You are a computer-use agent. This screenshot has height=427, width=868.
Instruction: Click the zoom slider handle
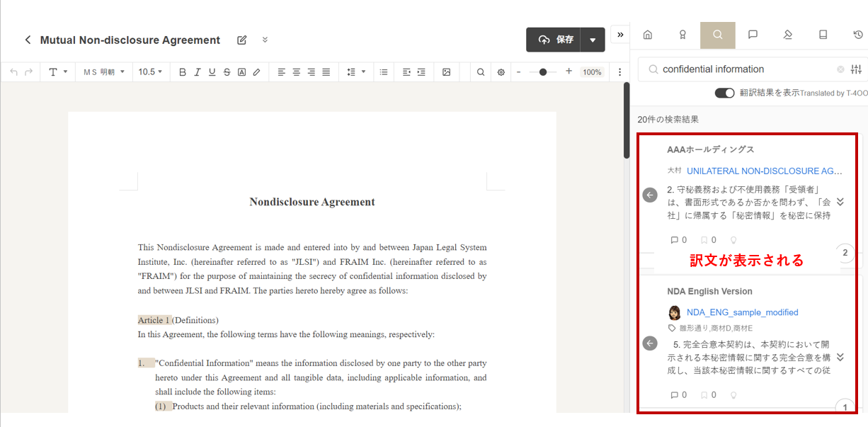pyautogui.click(x=543, y=72)
